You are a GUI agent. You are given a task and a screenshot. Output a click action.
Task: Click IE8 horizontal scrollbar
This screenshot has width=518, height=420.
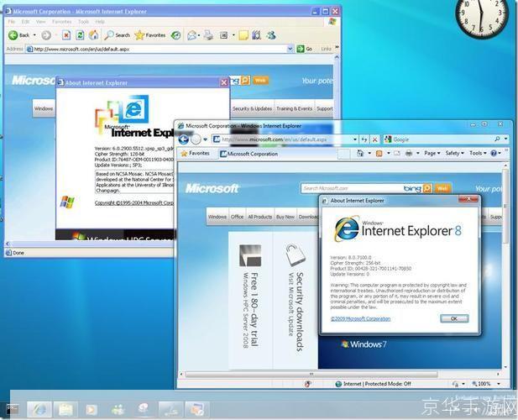tap(311, 374)
